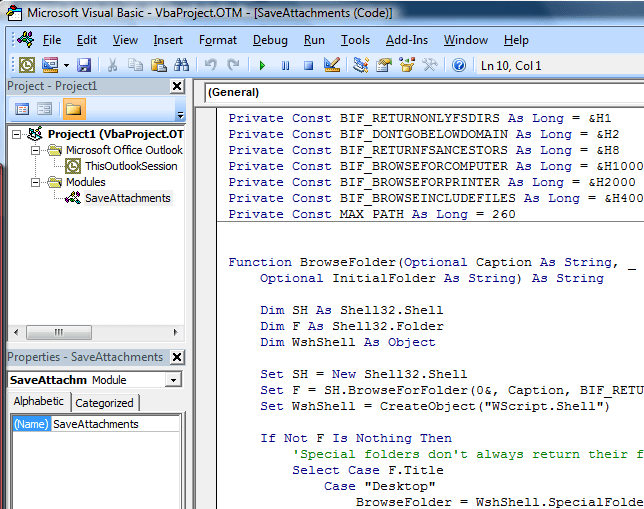Open the Debug menu

tap(270, 40)
